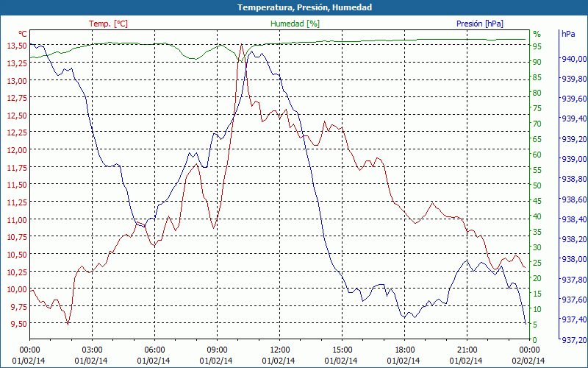
Task: Click the blue "hPa" unit on pressure axis
Action: pos(568,34)
